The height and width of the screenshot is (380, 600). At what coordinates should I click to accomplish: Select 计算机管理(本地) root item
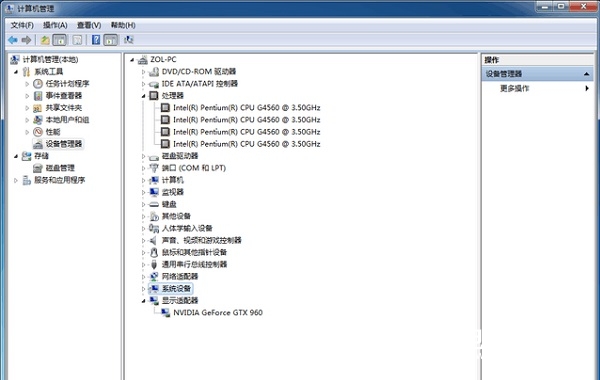click(x=50, y=60)
